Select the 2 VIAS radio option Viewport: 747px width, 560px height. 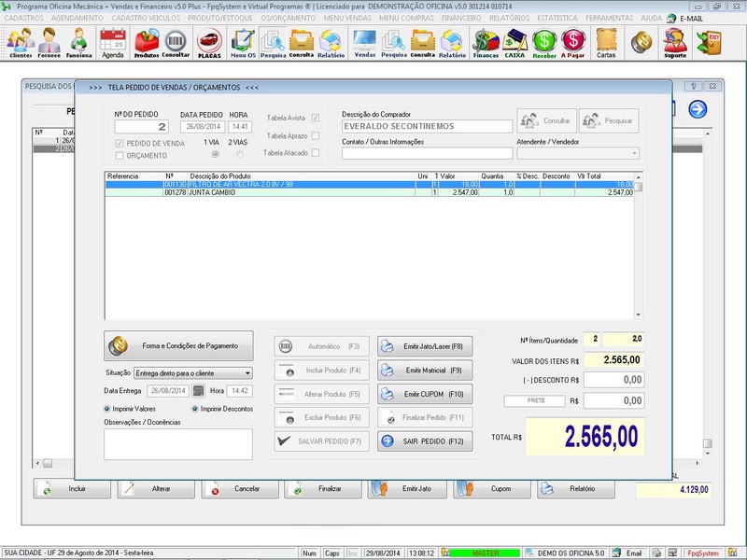click(240, 154)
